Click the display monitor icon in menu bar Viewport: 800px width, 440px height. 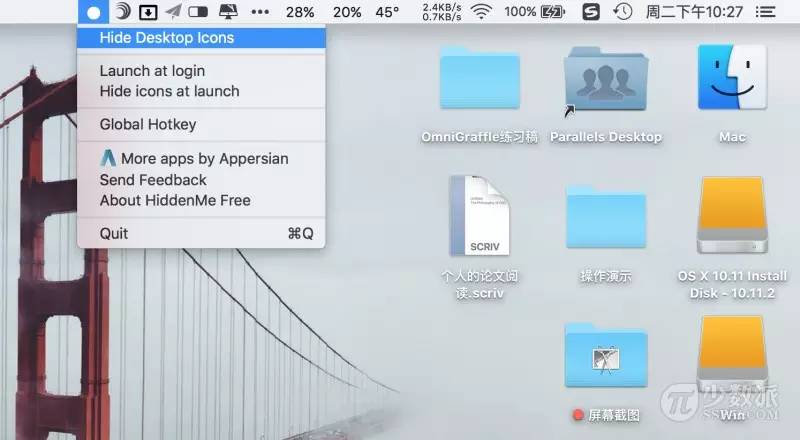click(x=227, y=12)
